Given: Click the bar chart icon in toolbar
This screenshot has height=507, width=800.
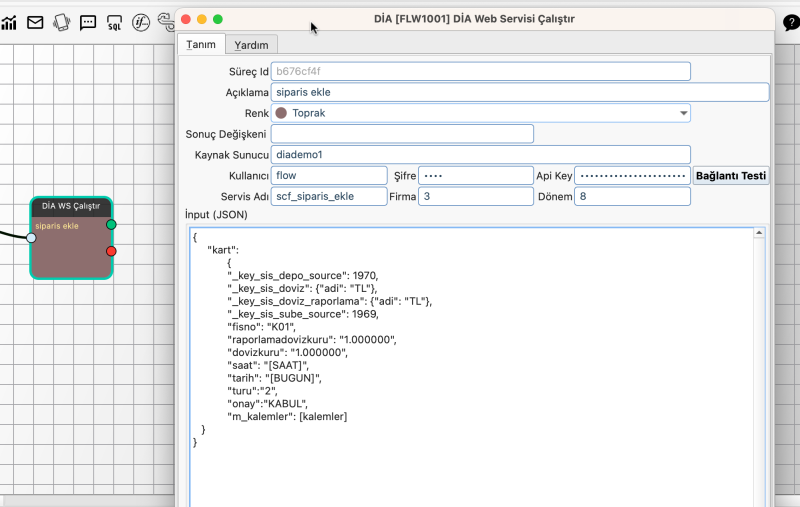Looking at the screenshot, I should tap(9, 22).
